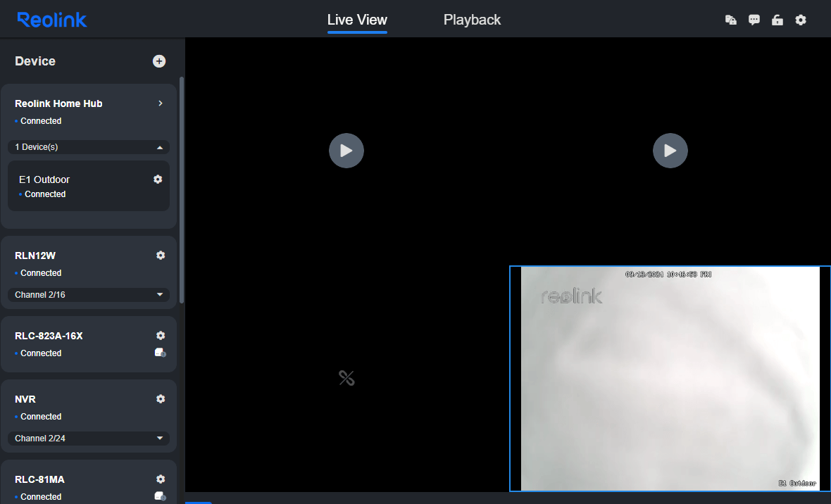Expand RLN12W Channel 2/16 dropdown
831x504 pixels.
[89, 295]
